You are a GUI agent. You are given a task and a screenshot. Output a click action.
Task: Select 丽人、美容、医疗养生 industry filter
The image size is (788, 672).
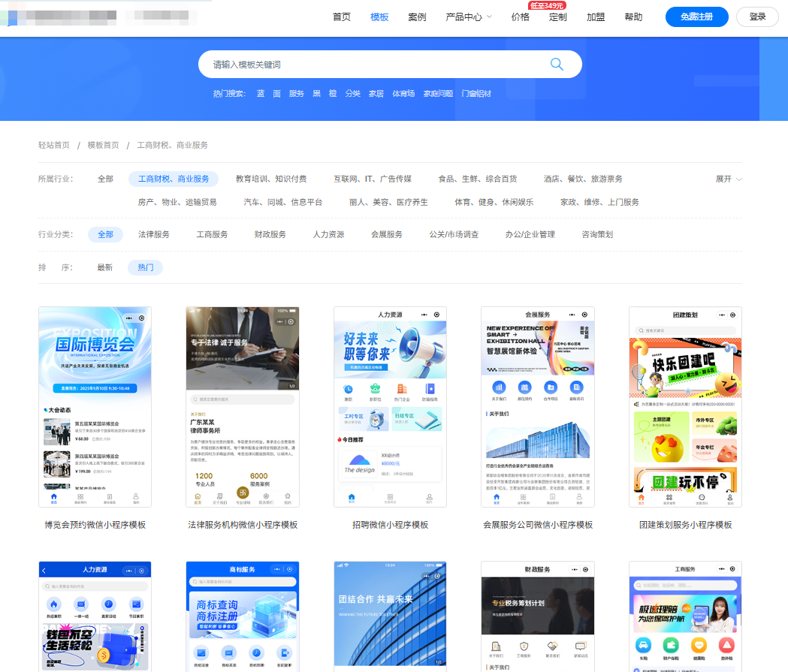click(388, 202)
